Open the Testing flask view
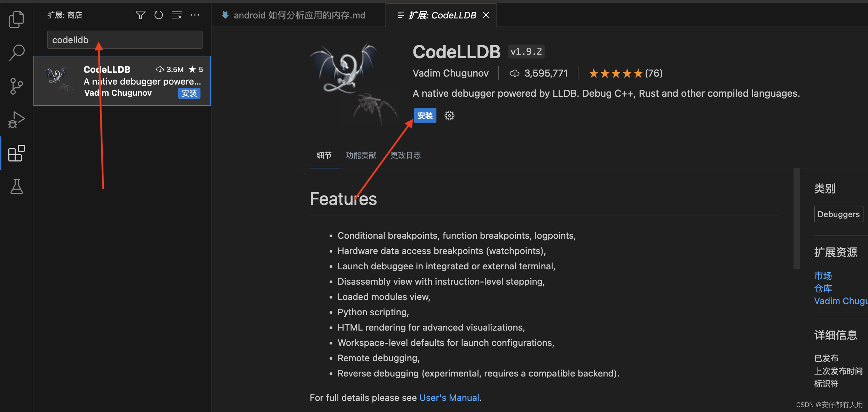The image size is (868, 412). click(x=16, y=187)
